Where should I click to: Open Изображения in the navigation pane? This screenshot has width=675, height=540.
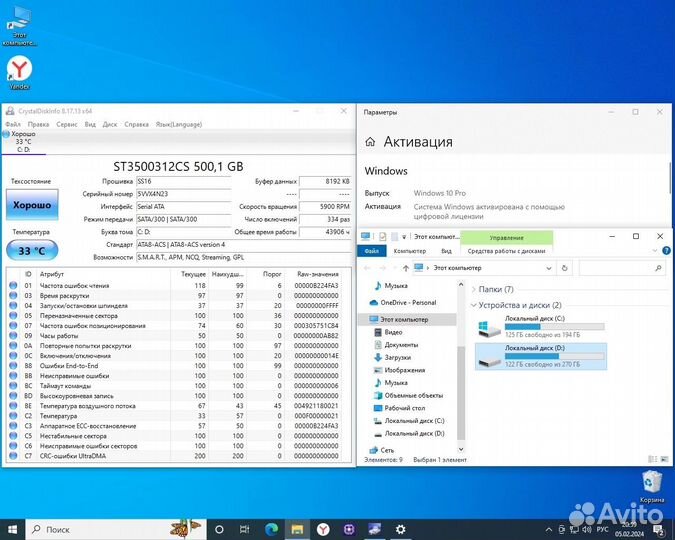[x=404, y=370]
